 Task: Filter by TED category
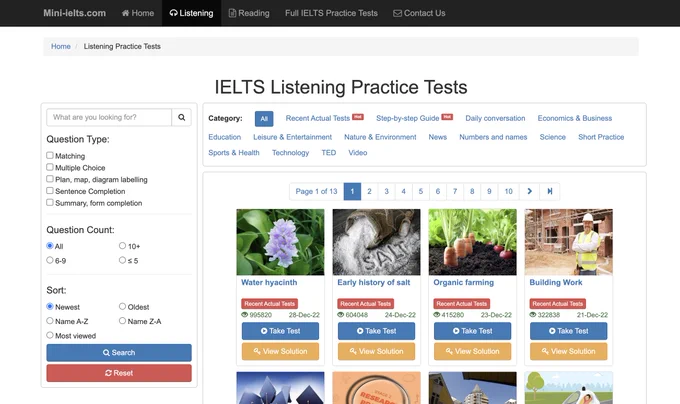point(329,153)
